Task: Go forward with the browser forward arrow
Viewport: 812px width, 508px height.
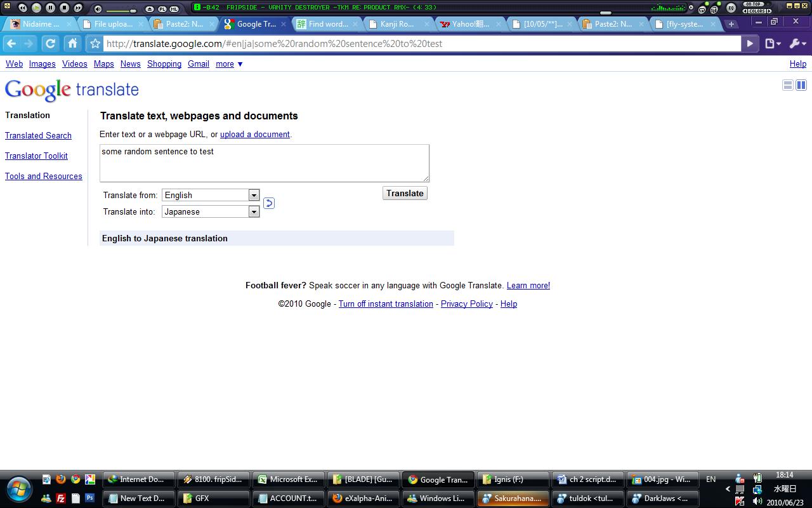Action: pos(29,43)
